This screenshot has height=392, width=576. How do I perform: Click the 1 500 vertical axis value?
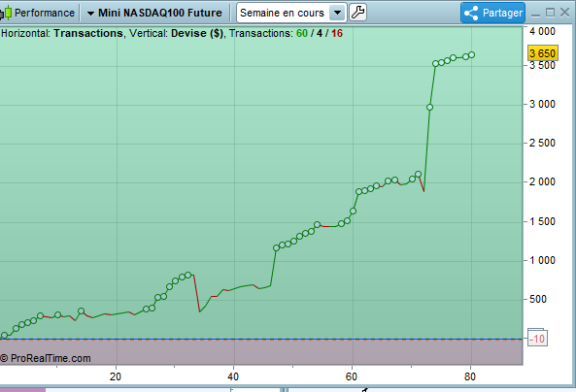pos(542,221)
